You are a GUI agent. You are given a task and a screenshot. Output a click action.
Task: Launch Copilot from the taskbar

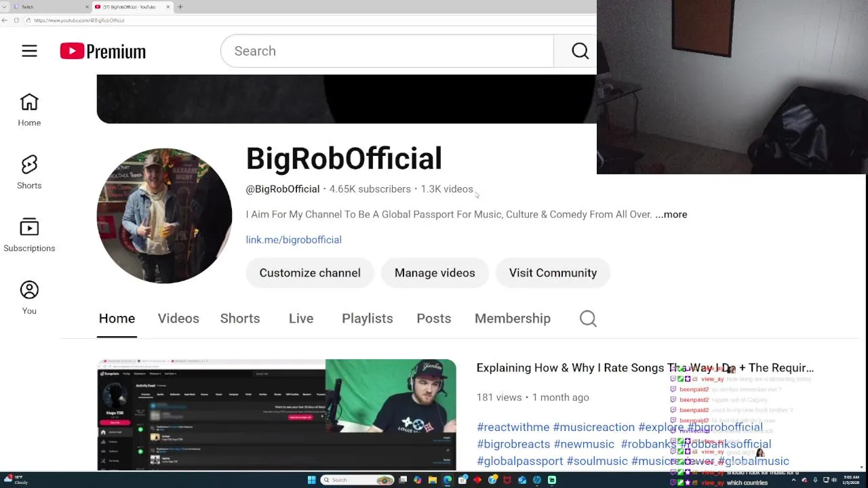point(418,480)
